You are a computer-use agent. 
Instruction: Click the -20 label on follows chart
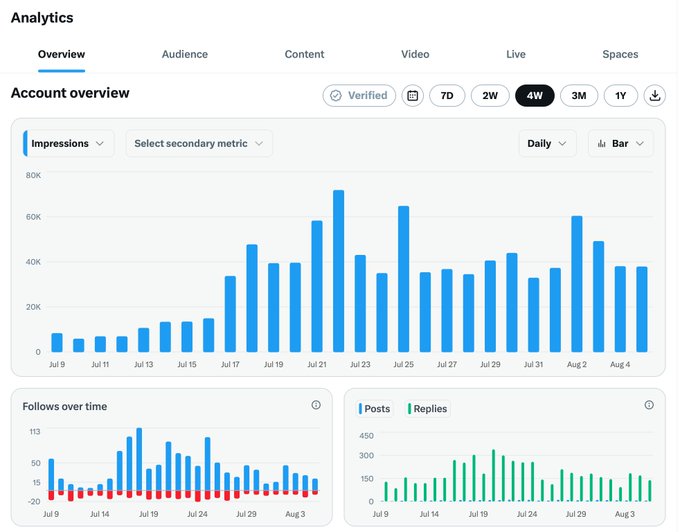[34, 502]
